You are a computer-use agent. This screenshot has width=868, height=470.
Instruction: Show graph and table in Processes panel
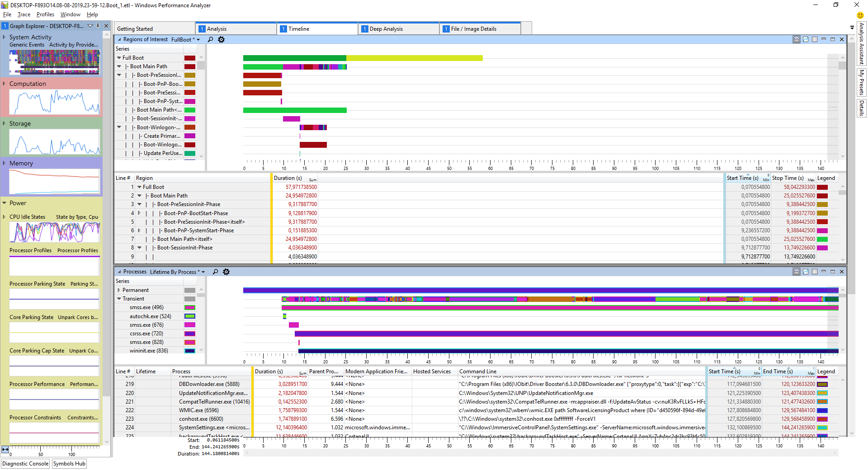pos(797,272)
